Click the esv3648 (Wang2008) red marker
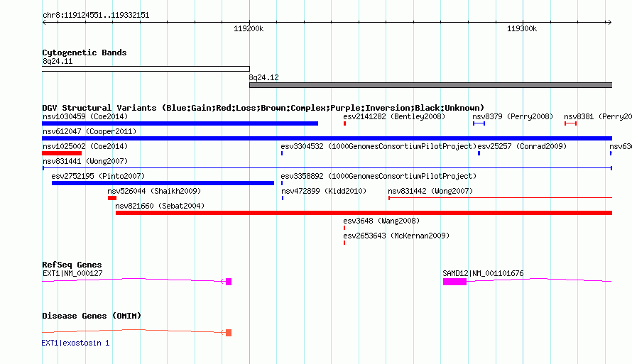 [344, 228]
